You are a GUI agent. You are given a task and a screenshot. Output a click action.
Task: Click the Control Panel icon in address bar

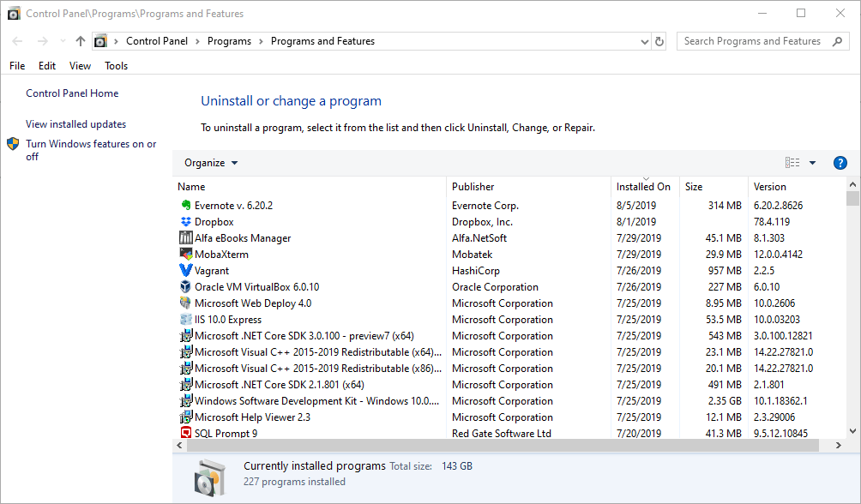[100, 41]
